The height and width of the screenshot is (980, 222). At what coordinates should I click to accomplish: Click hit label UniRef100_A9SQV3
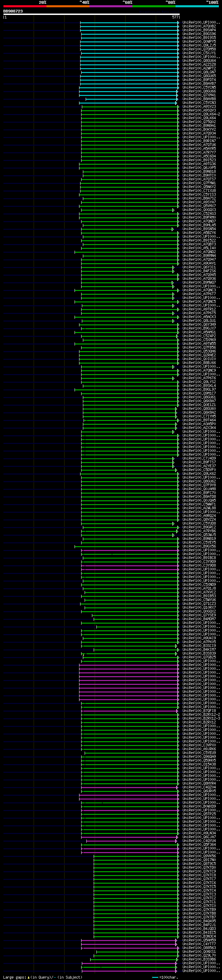(x=199, y=110)
